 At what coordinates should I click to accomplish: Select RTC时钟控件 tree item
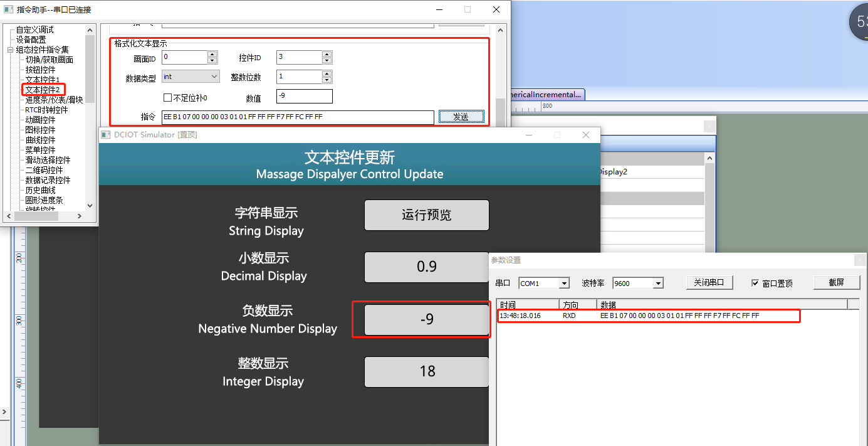click(x=46, y=110)
